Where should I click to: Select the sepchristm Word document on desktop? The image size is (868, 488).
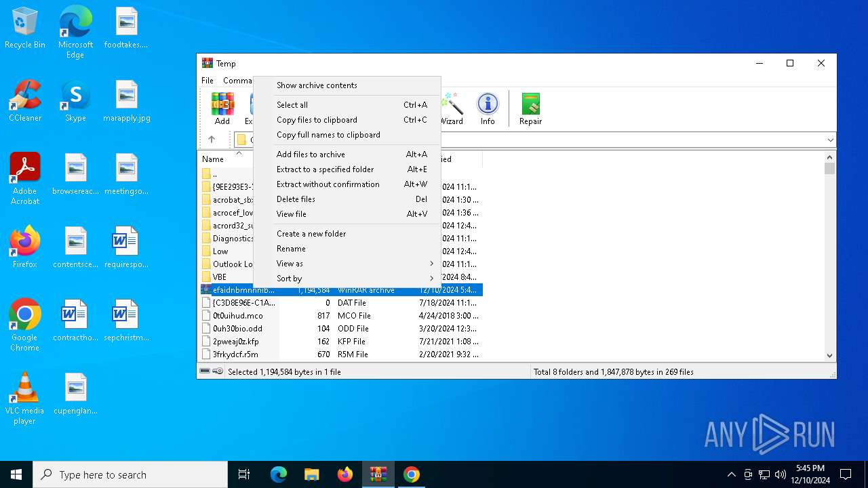[127, 321]
